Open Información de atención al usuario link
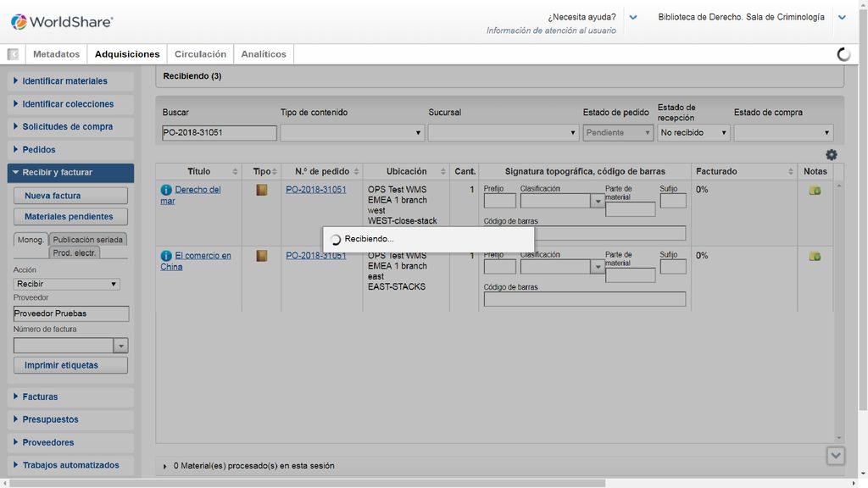The image size is (868, 488). coord(551,30)
